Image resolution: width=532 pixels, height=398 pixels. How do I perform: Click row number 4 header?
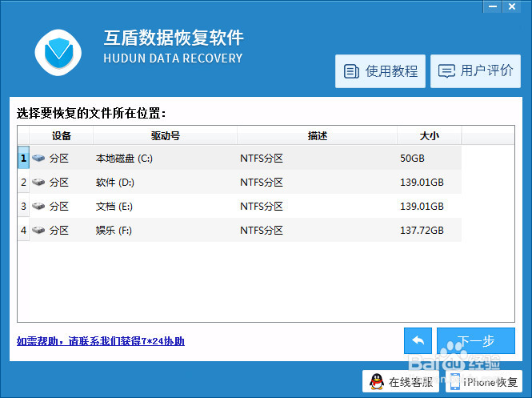(x=23, y=231)
